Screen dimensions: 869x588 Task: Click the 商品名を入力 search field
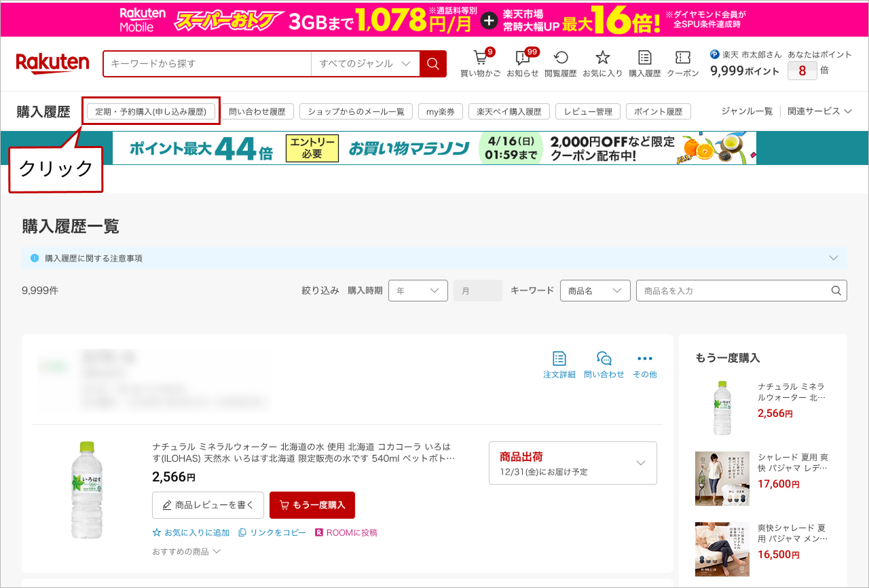click(x=733, y=291)
